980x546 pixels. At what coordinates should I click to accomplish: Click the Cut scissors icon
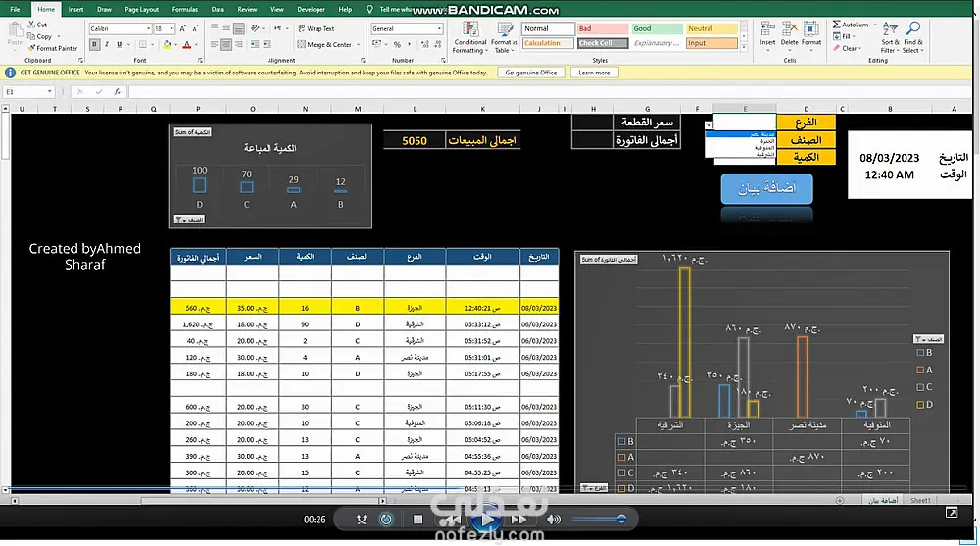[x=31, y=25]
